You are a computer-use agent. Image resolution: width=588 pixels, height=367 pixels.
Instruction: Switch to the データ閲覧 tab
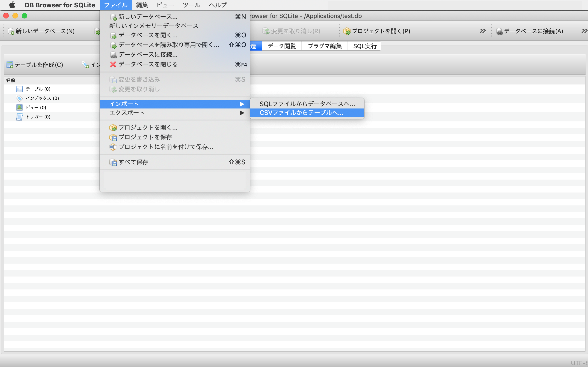click(x=282, y=46)
